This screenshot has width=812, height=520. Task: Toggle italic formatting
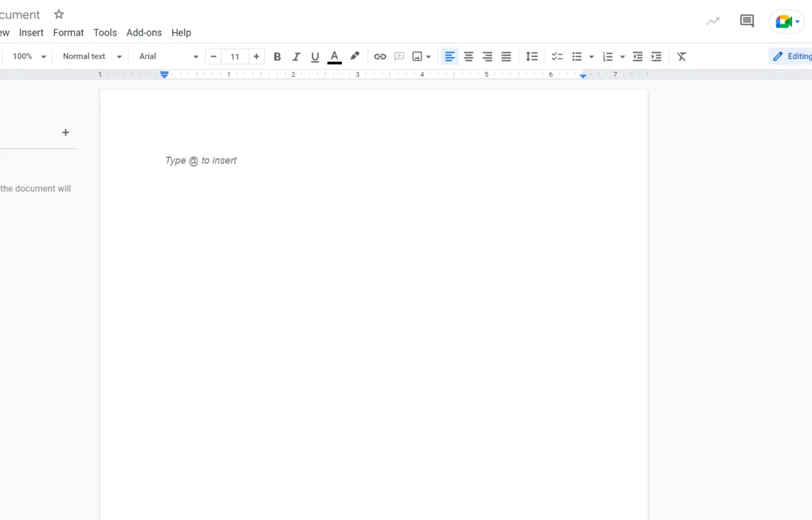pyautogui.click(x=296, y=56)
